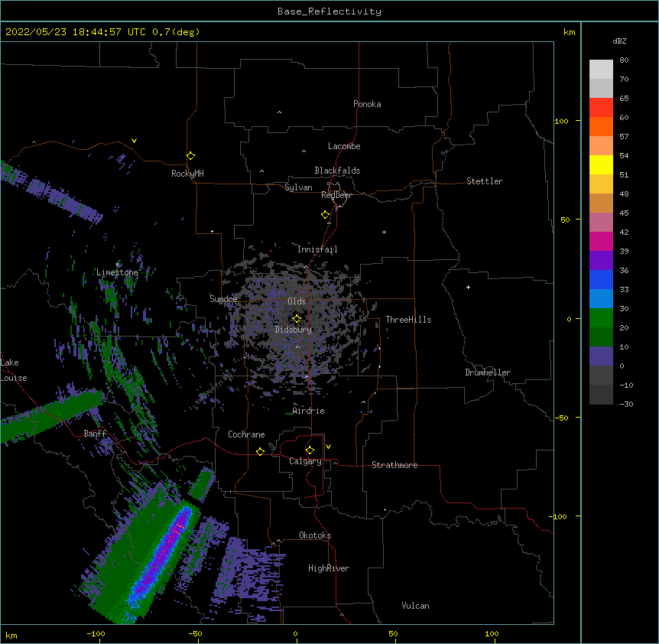Click the dBZ legend heading
The height and width of the screenshot is (644, 659).
(619, 41)
